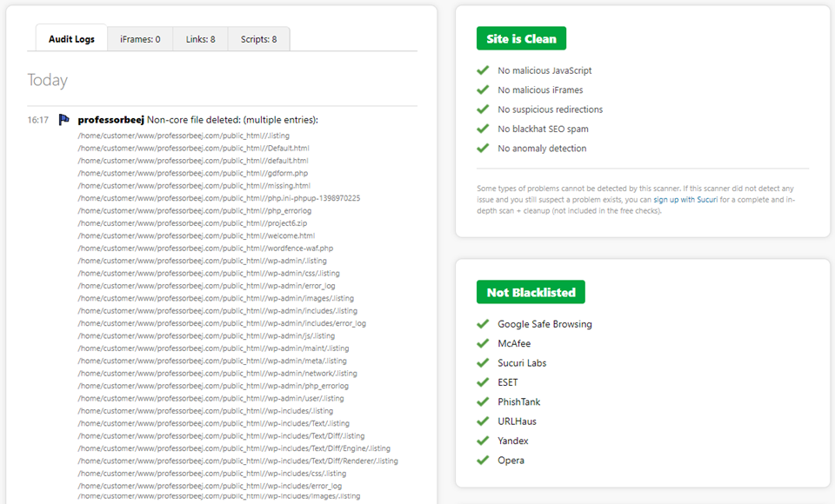The width and height of the screenshot is (835, 504).
Task: Click checkmark next to No malicious JavaScript
Action: pyautogui.click(x=483, y=70)
